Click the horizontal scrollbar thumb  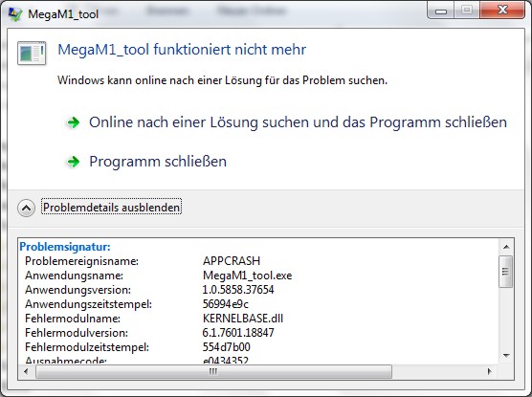coord(213,371)
